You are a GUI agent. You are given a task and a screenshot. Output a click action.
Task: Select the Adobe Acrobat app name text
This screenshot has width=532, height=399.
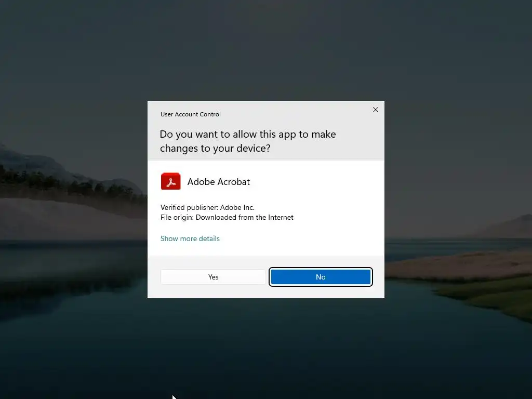point(219,182)
